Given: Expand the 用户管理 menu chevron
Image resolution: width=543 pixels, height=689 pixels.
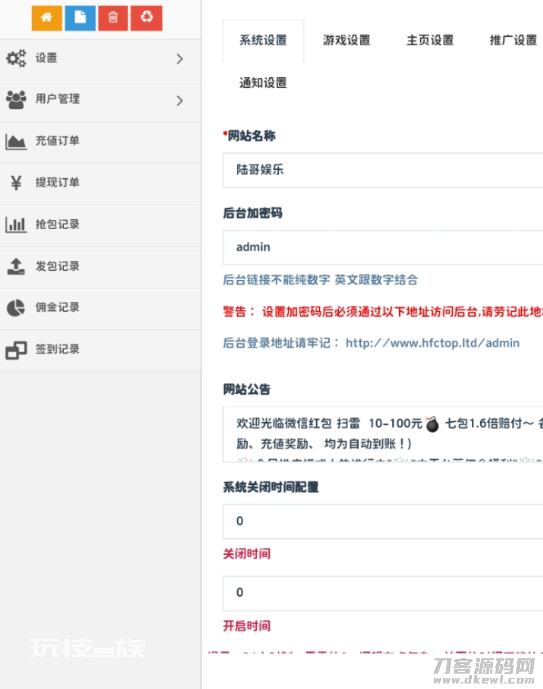Looking at the screenshot, I should pos(179,101).
